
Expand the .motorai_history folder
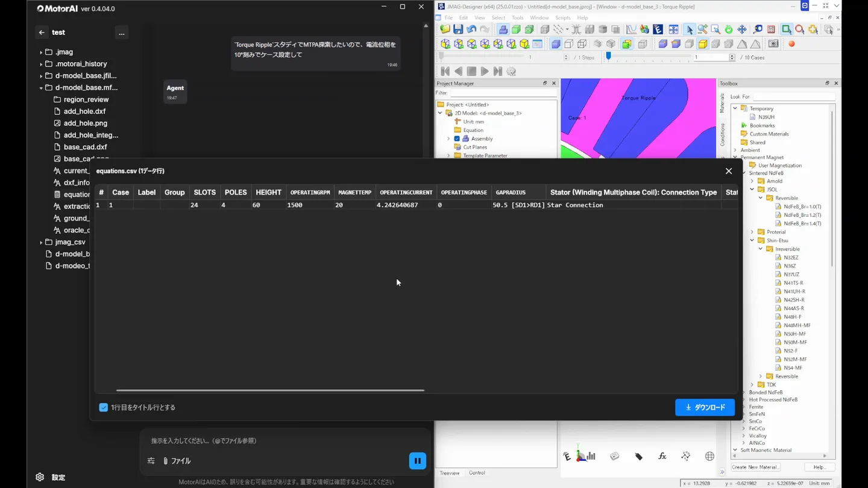tap(41, 64)
